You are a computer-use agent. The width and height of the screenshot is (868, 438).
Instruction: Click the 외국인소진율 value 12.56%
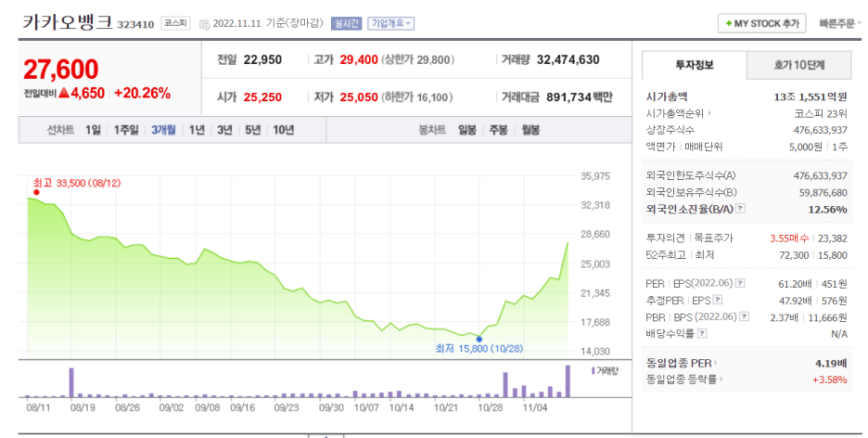tap(827, 210)
